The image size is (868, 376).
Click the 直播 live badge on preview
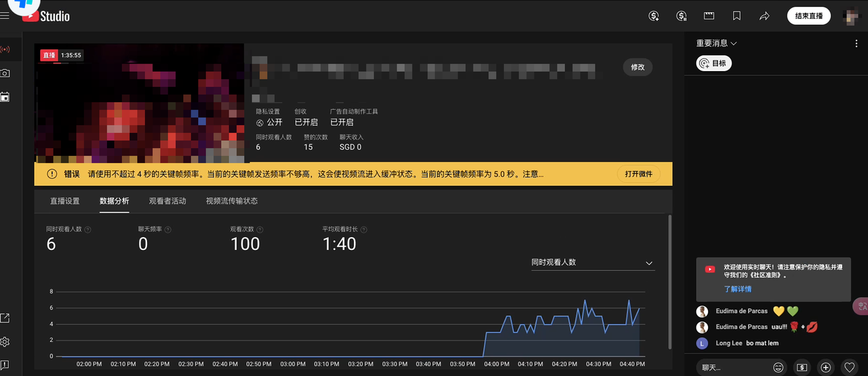(x=48, y=56)
